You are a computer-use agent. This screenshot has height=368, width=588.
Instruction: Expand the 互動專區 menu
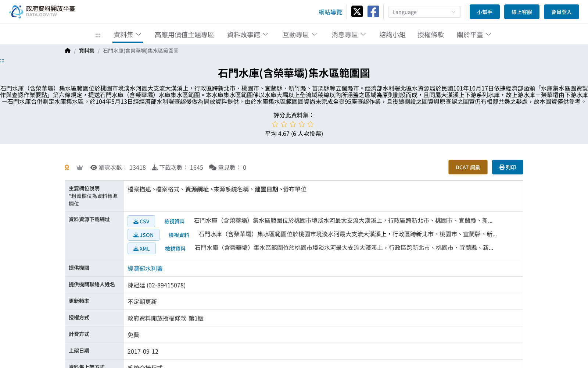(x=300, y=35)
